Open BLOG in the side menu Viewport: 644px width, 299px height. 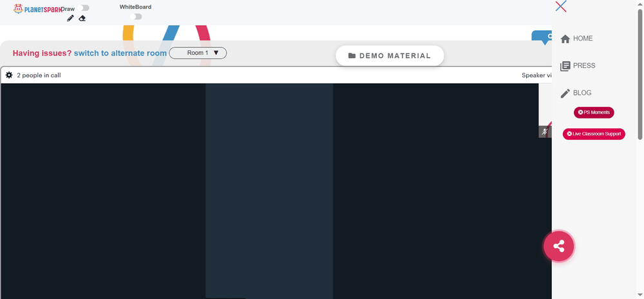582,93
